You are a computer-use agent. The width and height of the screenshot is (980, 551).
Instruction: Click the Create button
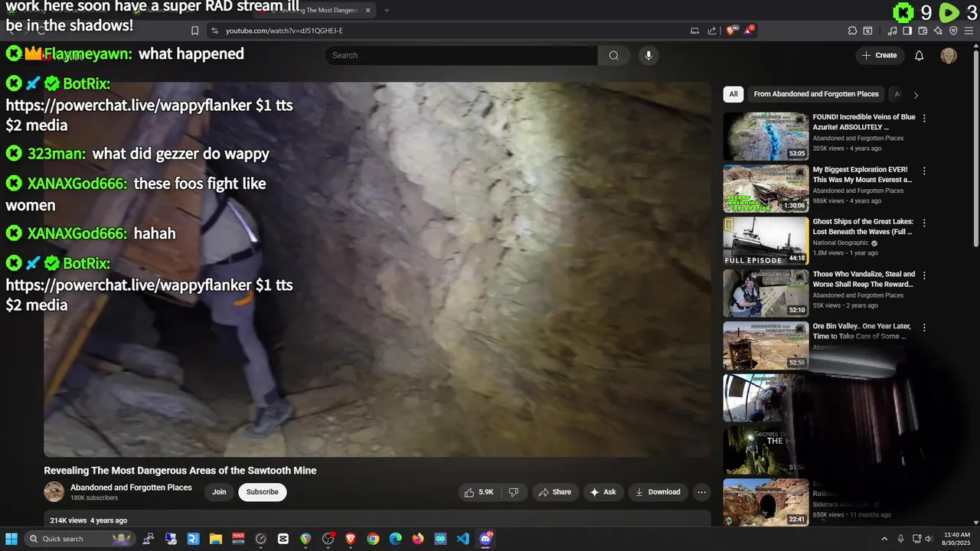tap(879, 55)
